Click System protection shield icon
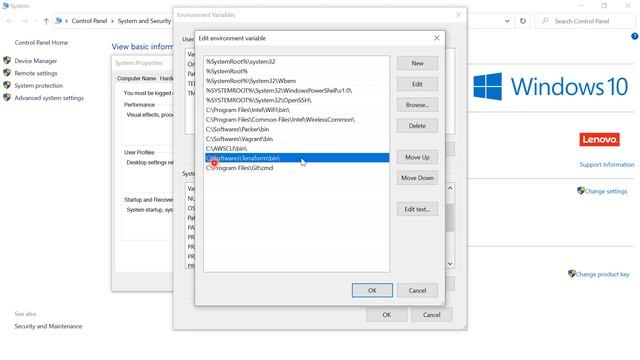Image resolution: width=640 pixels, height=360 pixels. pos(7,85)
